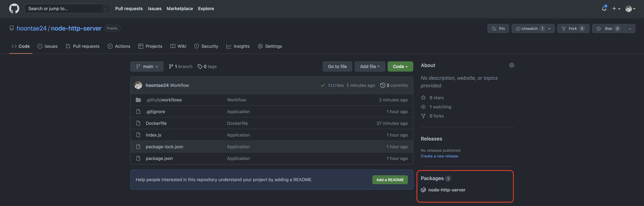Image resolution: width=644 pixels, height=206 pixels.
Task: Click the .github/workflows folder icon
Action: click(x=138, y=100)
